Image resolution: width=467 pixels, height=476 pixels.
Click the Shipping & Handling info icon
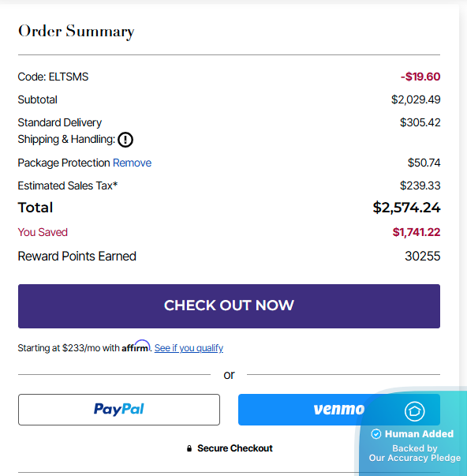[x=125, y=140]
